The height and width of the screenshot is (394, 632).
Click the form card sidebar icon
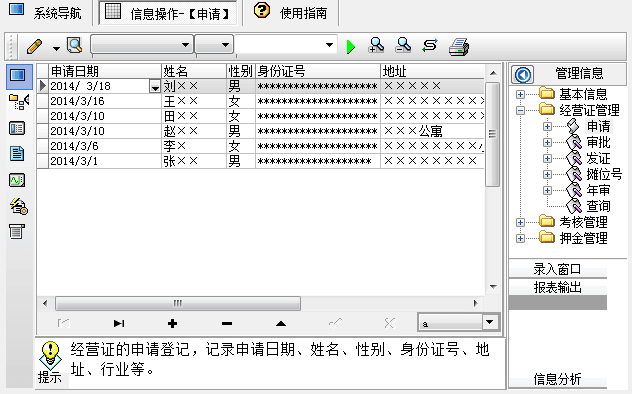pyautogui.click(x=17, y=129)
